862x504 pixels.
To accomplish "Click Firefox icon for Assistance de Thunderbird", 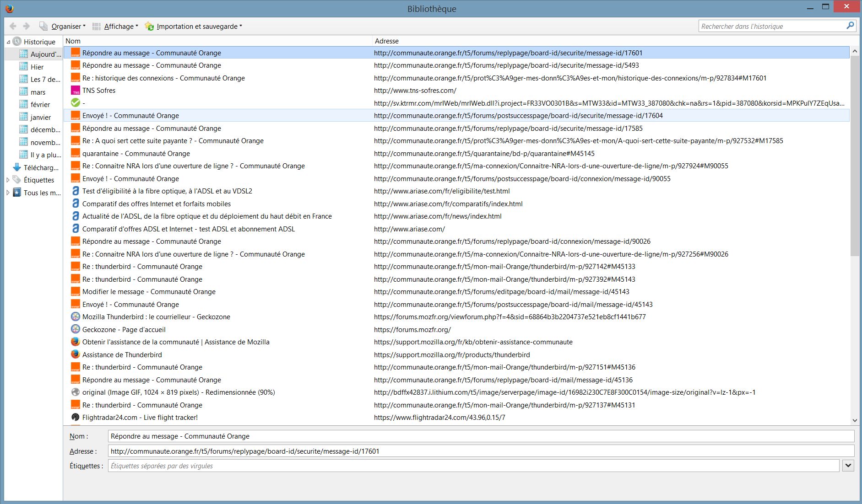I will coord(76,354).
